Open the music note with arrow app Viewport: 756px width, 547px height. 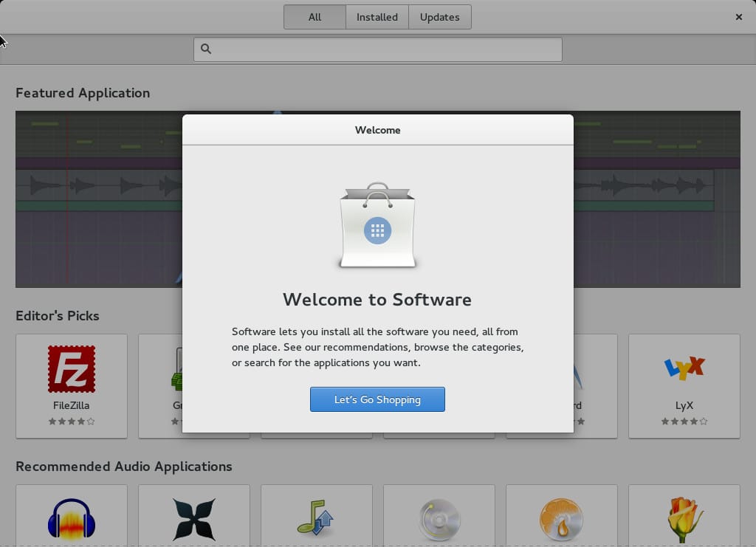coord(316,517)
